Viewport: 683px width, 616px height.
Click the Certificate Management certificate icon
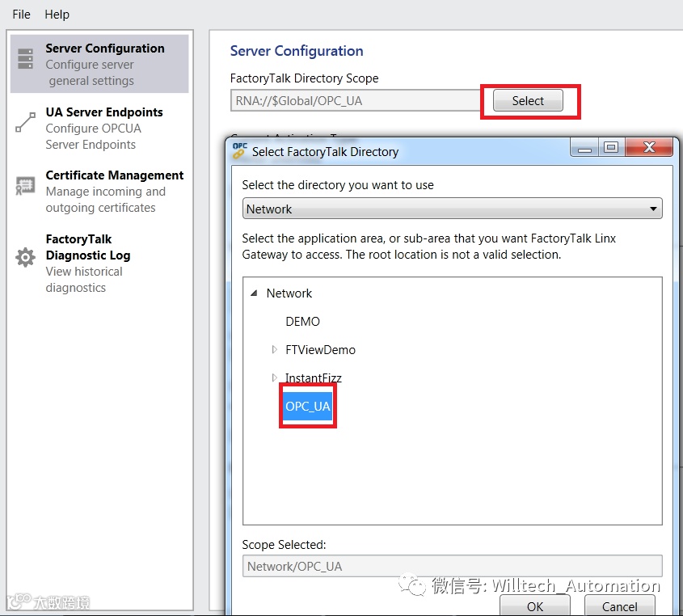25,186
